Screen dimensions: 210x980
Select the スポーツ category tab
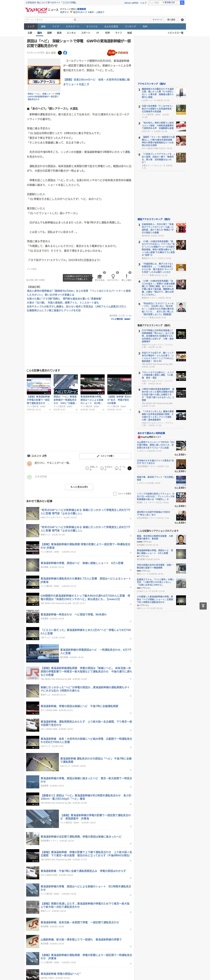click(85, 33)
